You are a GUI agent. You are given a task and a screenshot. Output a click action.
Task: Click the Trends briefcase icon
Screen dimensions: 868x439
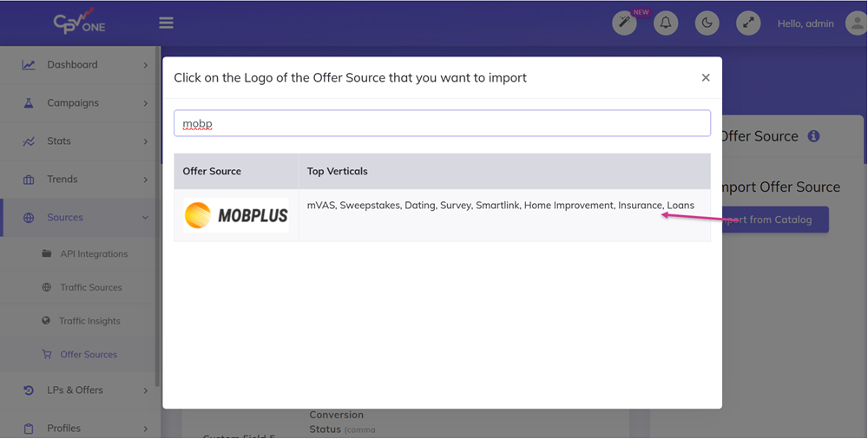pyautogui.click(x=29, y=180)
